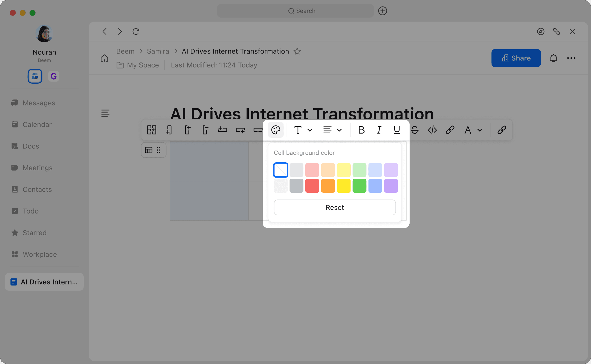This screenshot has height=364, width=591.
Task: Click the insert link icon
Action: point(450,130)
